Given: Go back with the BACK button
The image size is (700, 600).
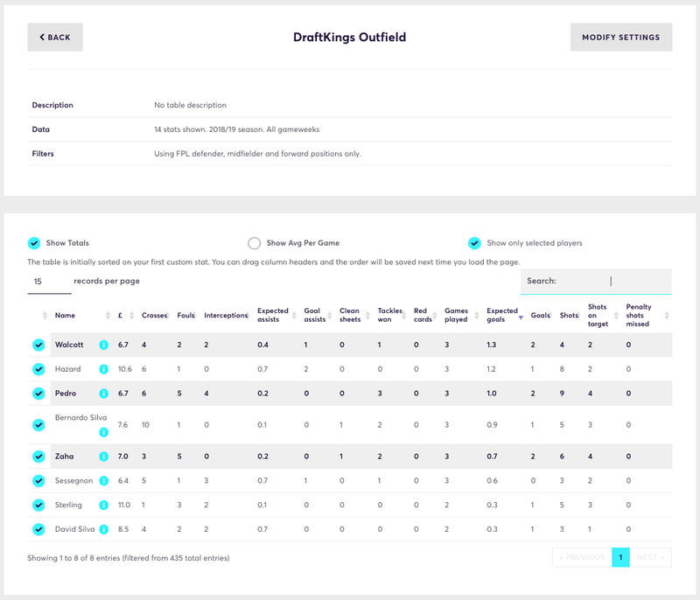Looking at the screenshot, I should 55,37.
